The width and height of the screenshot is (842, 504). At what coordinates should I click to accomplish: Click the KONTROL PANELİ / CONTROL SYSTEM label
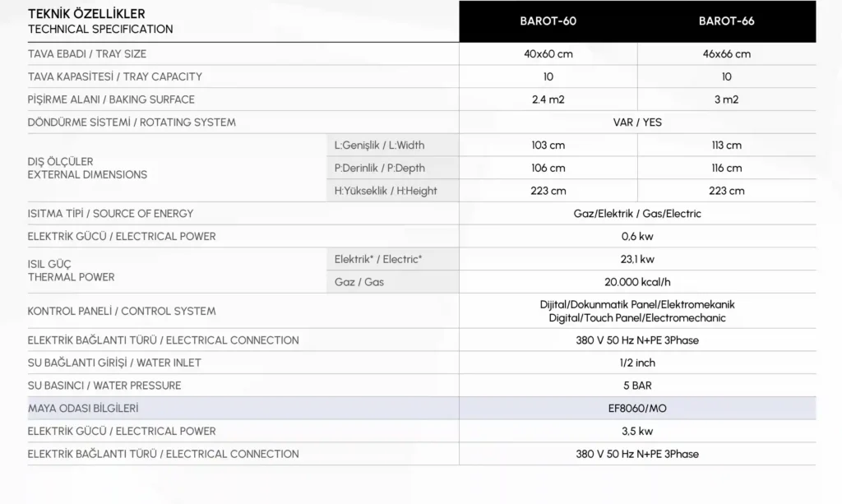point(122,311)
